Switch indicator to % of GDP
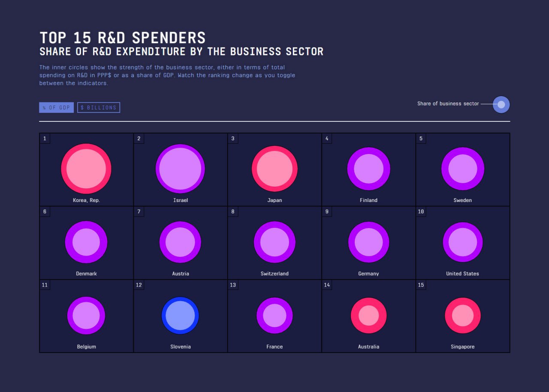Viewport: 549px width, 392px height. click(x=56, y=108)
